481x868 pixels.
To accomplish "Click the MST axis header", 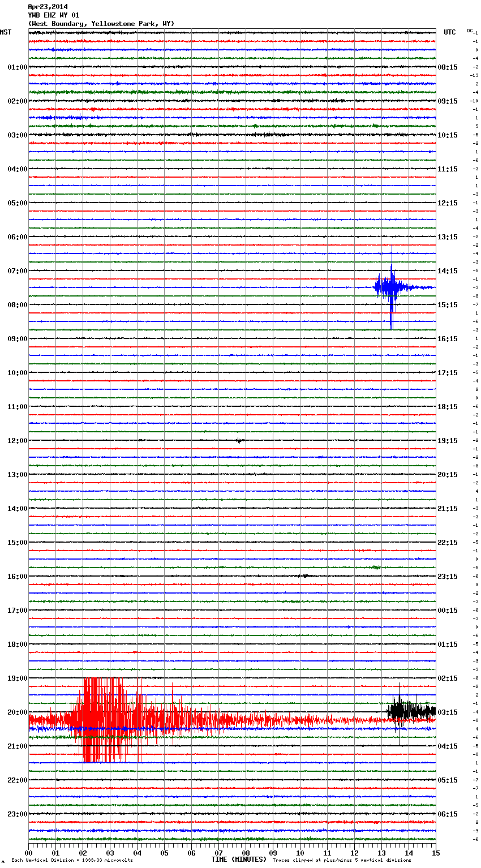I will click(x=6, y=32).
